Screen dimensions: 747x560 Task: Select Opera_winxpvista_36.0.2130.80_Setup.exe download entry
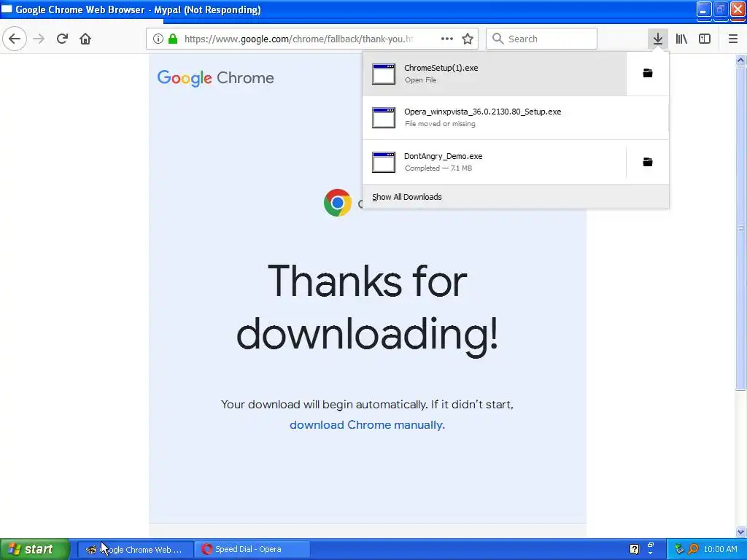coord(516,117)
